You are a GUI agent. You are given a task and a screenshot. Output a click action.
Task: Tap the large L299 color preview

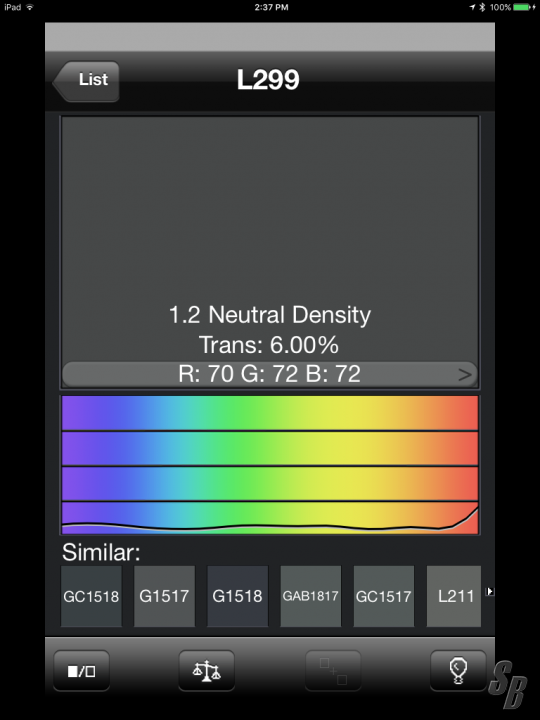[x=270, y=239]
